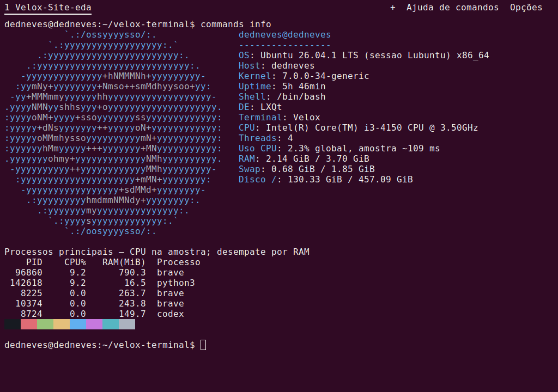
Task: Click the RAM value 16.5 for python3
Action: coord(135,283)
